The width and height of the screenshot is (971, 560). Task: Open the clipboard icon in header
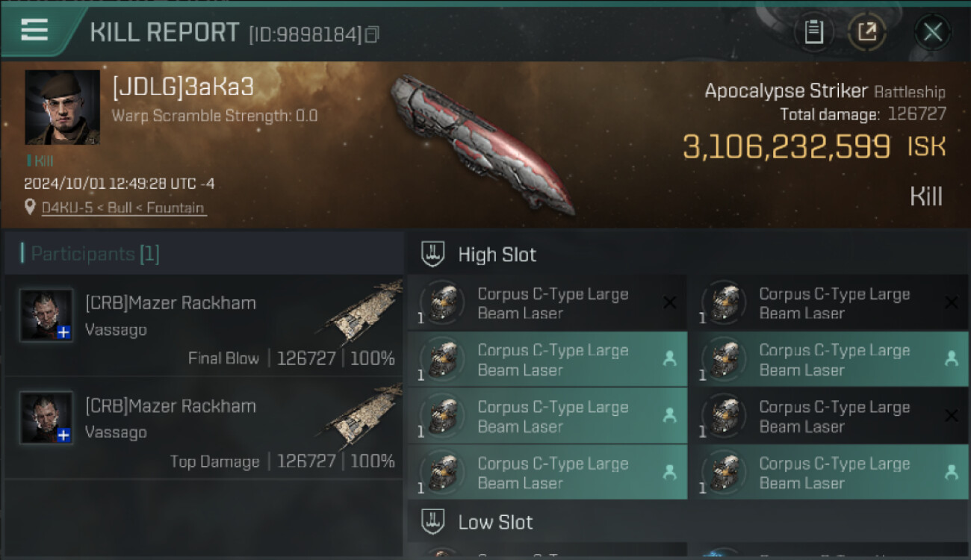click(x=813, y=32)
